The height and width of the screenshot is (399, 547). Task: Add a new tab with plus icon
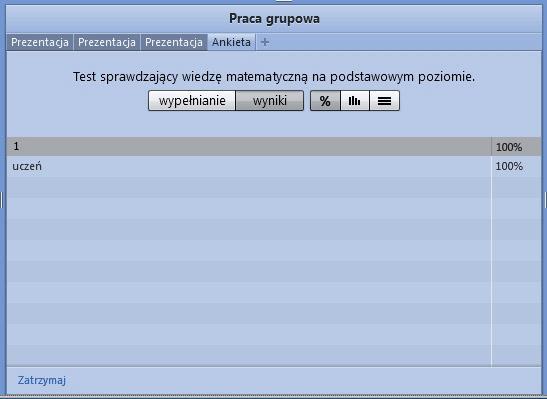[x=265, y=42]
